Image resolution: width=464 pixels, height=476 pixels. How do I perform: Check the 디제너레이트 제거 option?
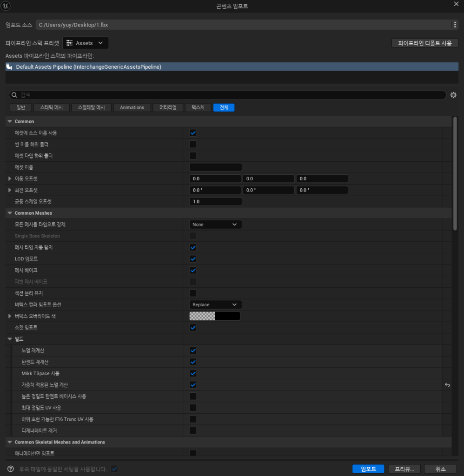click(x=193, y=430)
